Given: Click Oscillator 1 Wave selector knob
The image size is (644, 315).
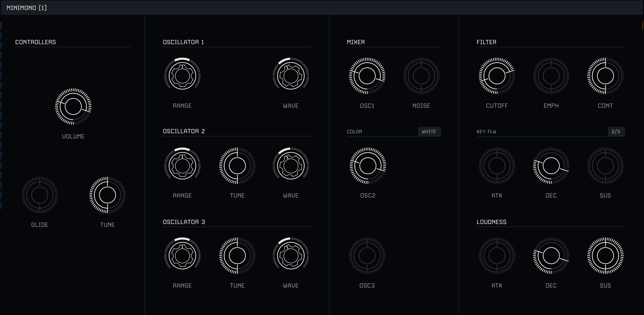Looking at the screenshot, I should 291,76.
